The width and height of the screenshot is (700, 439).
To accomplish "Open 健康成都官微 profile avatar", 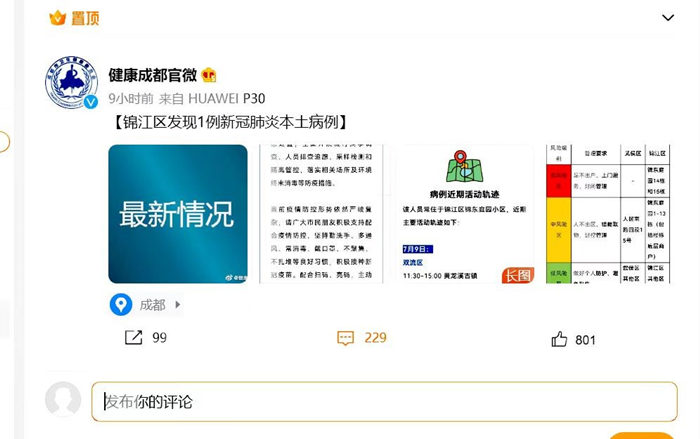I will tap(71, 82).
